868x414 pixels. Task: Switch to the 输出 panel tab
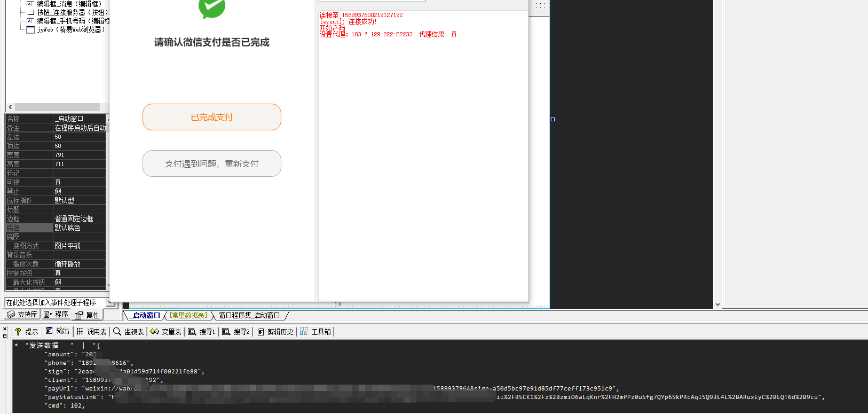pyautogui.click(x=58, y=331)
